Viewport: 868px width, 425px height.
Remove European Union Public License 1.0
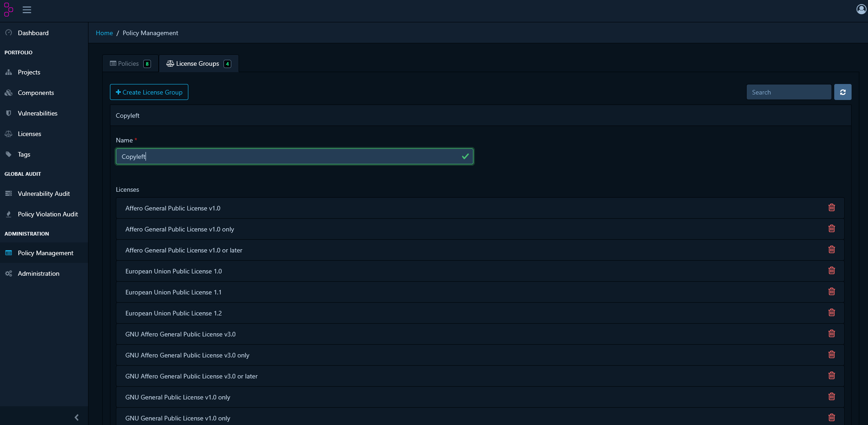click(x=832, y=271)
